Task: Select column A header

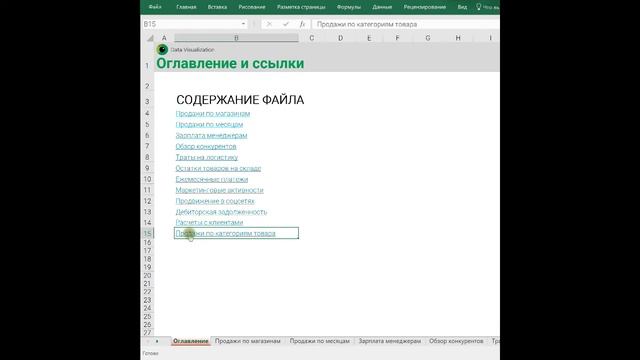Action: pos(164,38)
